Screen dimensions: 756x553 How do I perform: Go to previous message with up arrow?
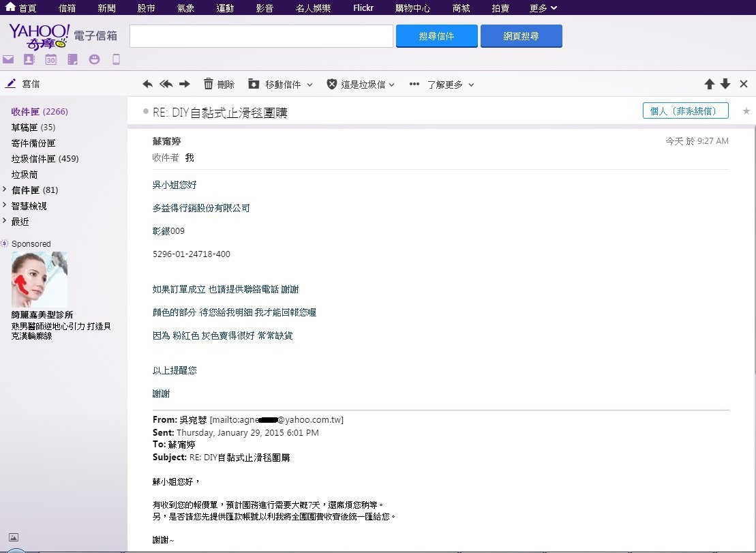pos(709,84)
